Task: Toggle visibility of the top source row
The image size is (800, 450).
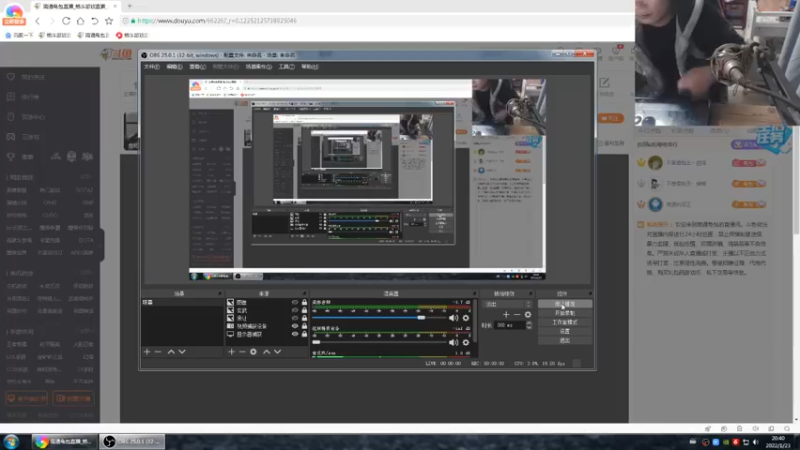Action: [x=295, y=303]
